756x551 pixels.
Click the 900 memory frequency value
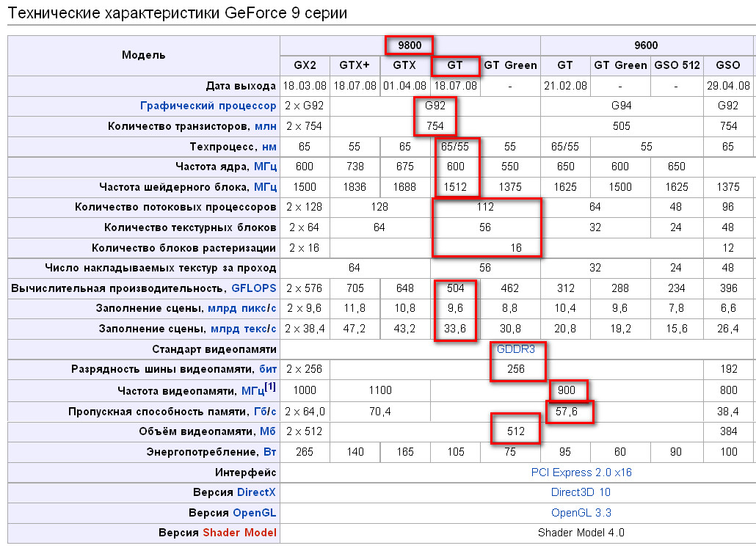[567, 390]
